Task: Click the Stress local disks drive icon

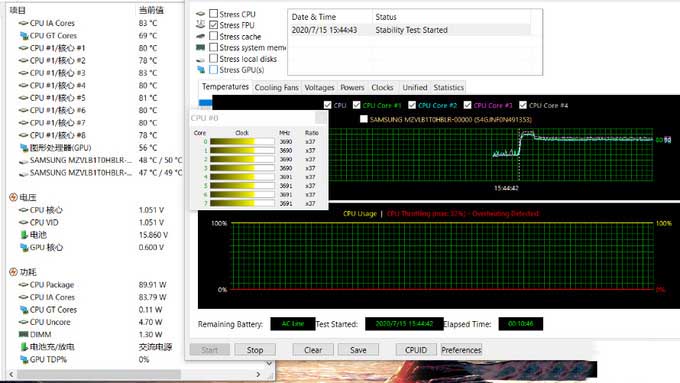Action: coord(200,59)
